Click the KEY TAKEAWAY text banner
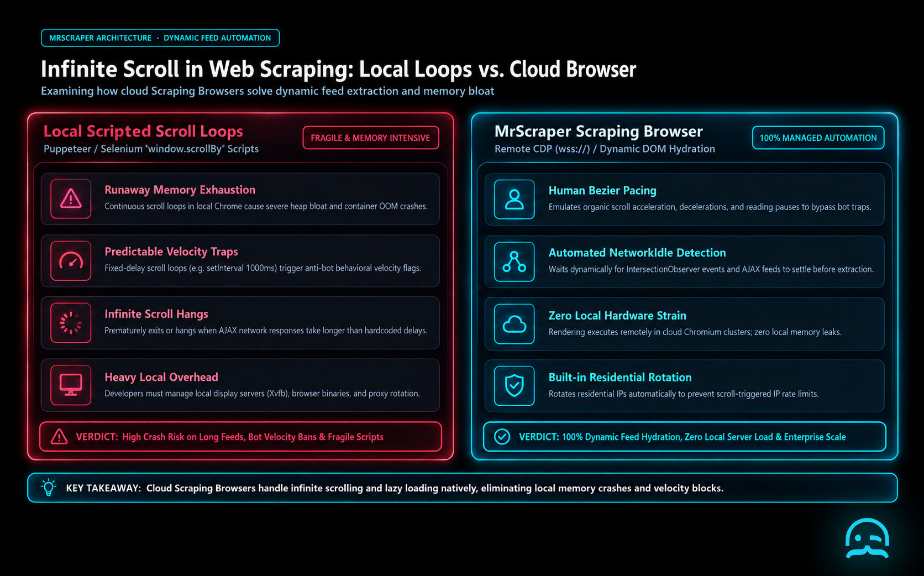This screenshot has width=924, height=576. pos(462,488)
